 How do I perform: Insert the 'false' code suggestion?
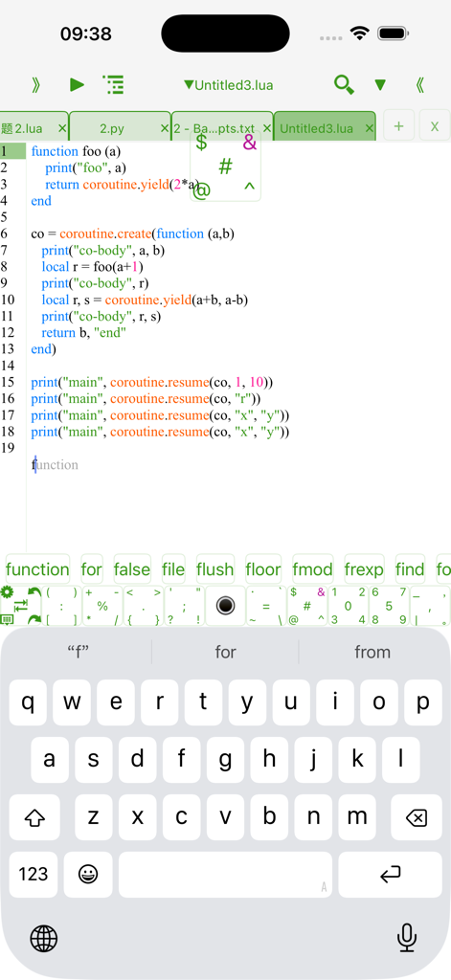[x=132, y=569]
